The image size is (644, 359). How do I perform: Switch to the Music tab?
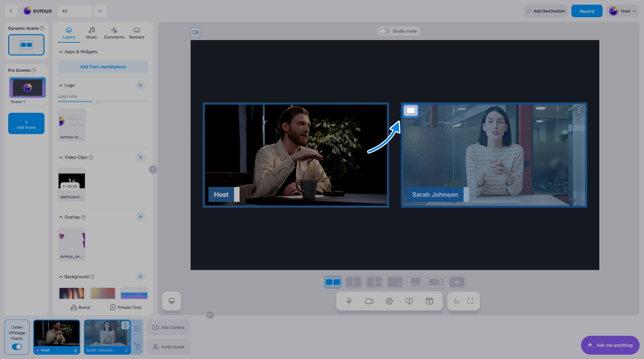tap(91, 33)
